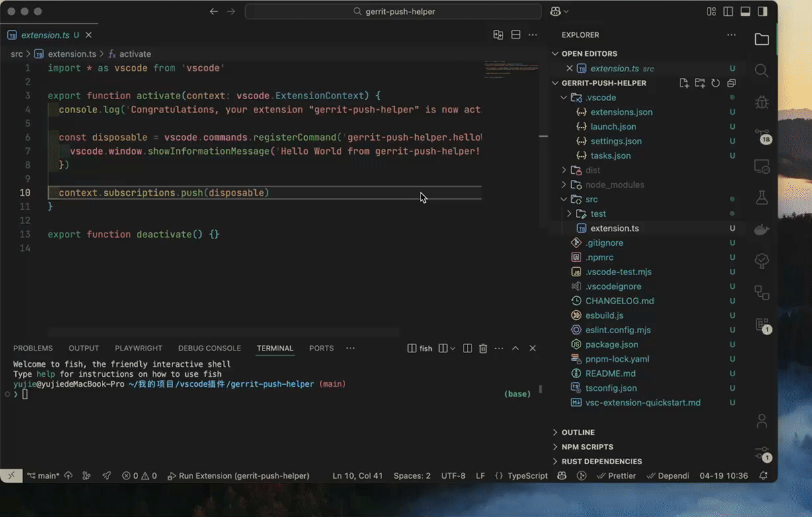This screenshot has width=812, height=517.
Task: Collapse the GERRIT-PUSH-HELPER folder section
Action: (555, 83)
